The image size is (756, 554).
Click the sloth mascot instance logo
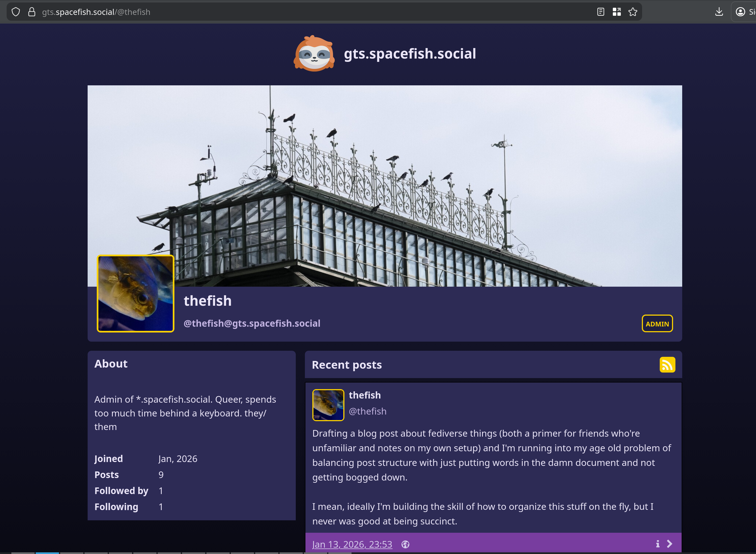(314, 54)
